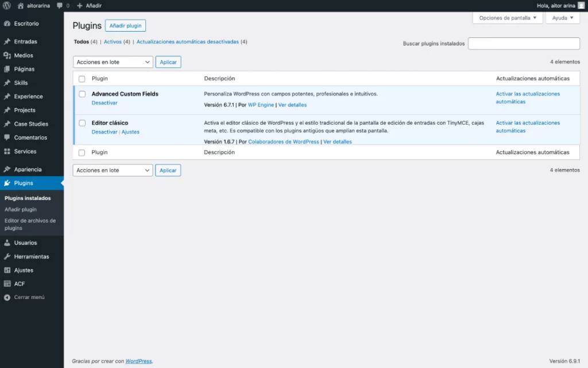Open Herramientas using its wrench icon

point(7,256)
